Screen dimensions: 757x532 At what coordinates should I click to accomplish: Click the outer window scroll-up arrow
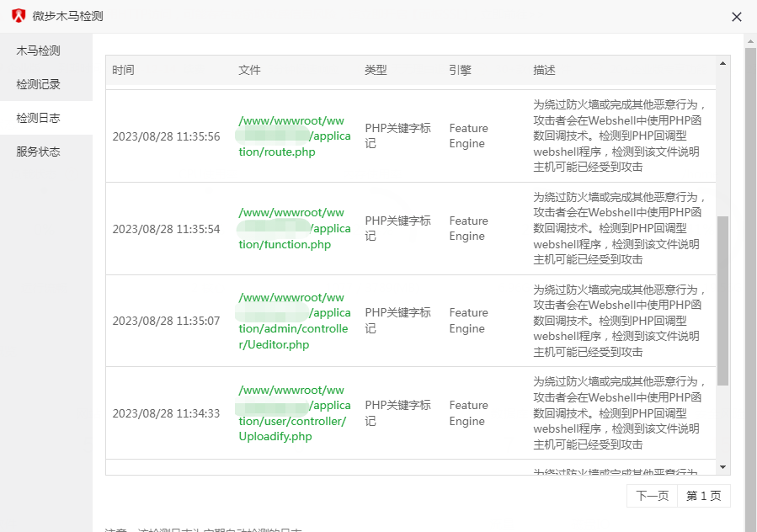(x=750, y=41)
